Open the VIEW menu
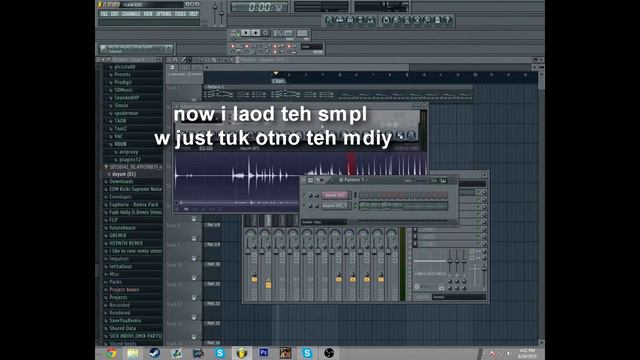 tap(148, 13)
